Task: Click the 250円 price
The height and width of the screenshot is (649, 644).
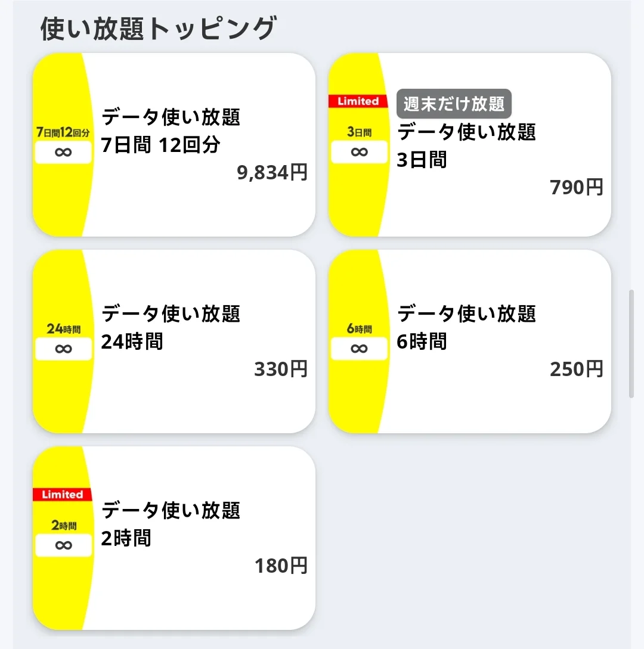Action: pos(576,369)
